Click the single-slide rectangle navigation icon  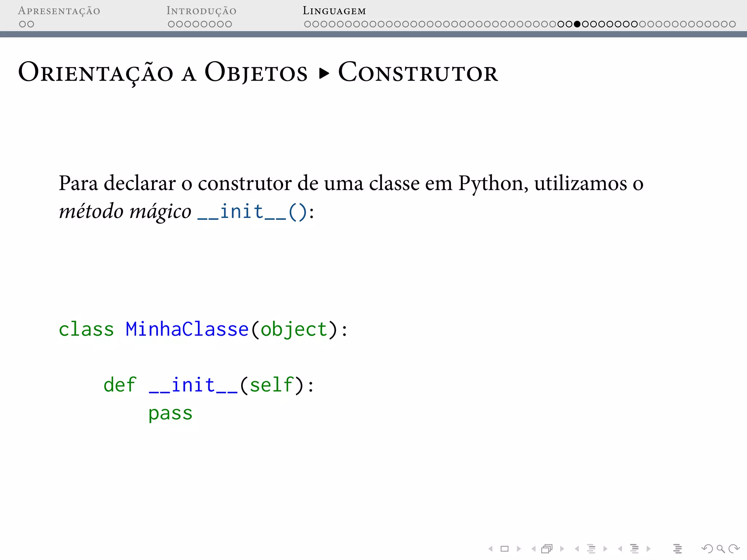coord(505,549)
